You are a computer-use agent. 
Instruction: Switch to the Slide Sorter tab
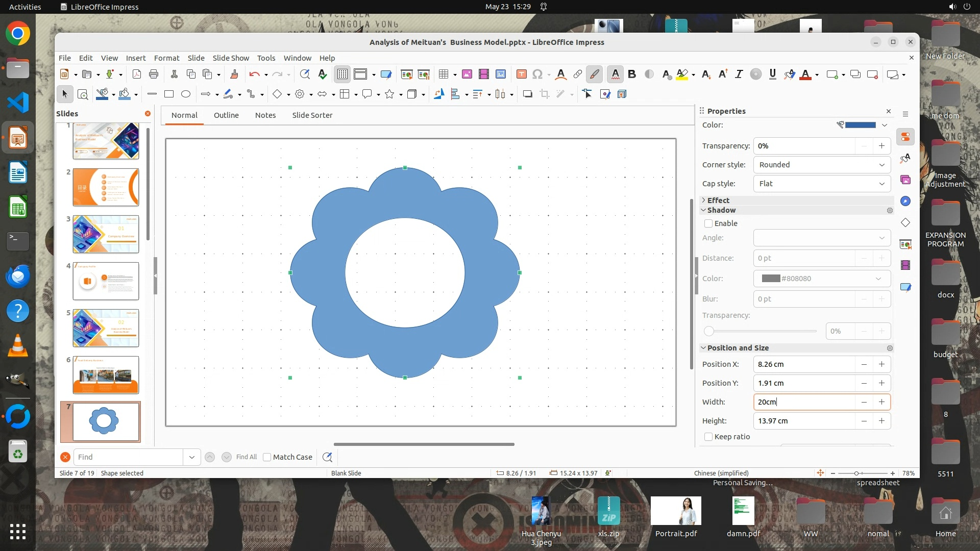(x=312, y=115)
